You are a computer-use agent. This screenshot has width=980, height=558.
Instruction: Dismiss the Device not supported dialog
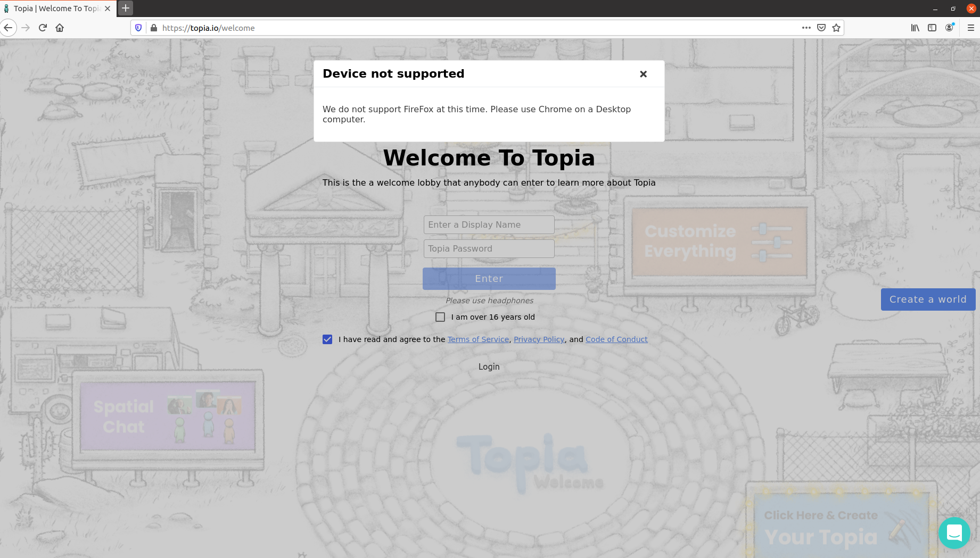pos(643,74)
